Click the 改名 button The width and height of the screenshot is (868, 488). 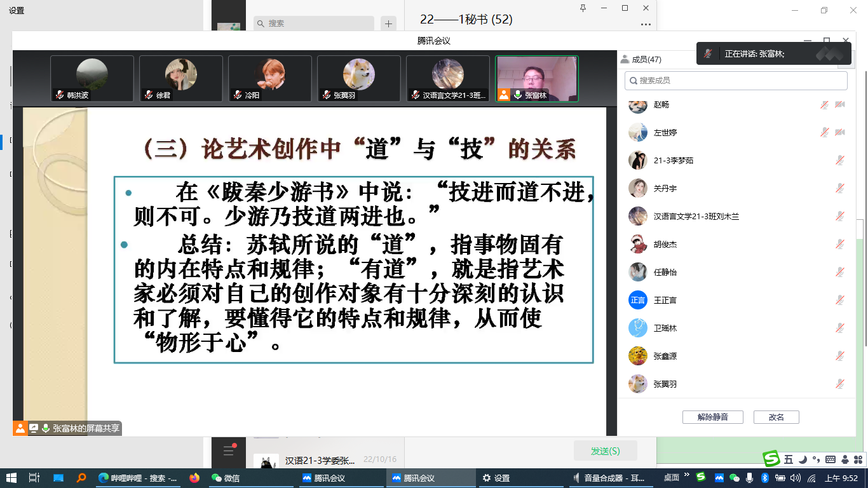[x=776, y=417]
